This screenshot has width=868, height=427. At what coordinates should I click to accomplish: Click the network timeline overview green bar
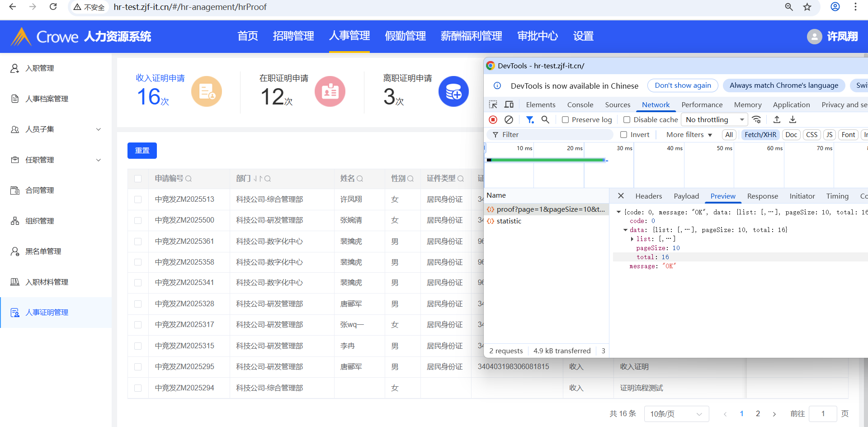[546, 160]
